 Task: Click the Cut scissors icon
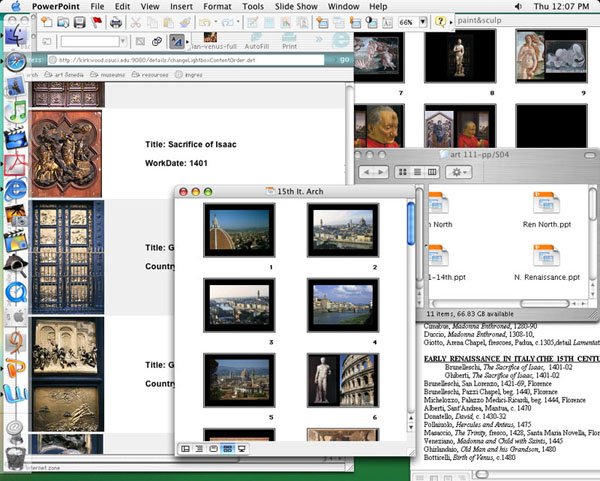click(135, 22)
